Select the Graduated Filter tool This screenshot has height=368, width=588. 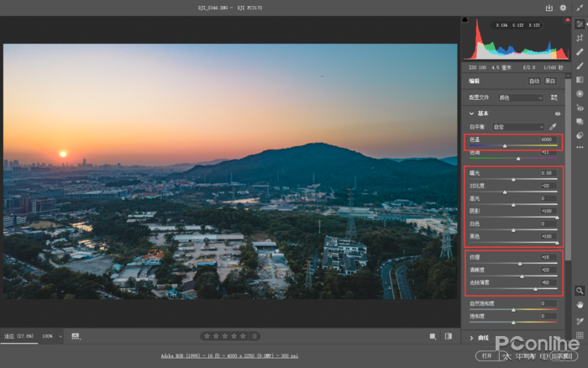point(580,80)
